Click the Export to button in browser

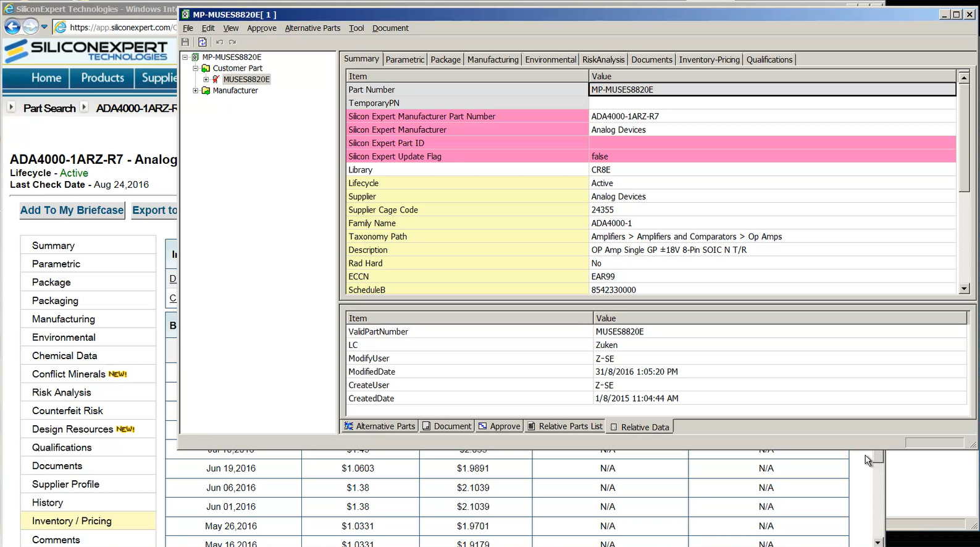pos(154,210)
